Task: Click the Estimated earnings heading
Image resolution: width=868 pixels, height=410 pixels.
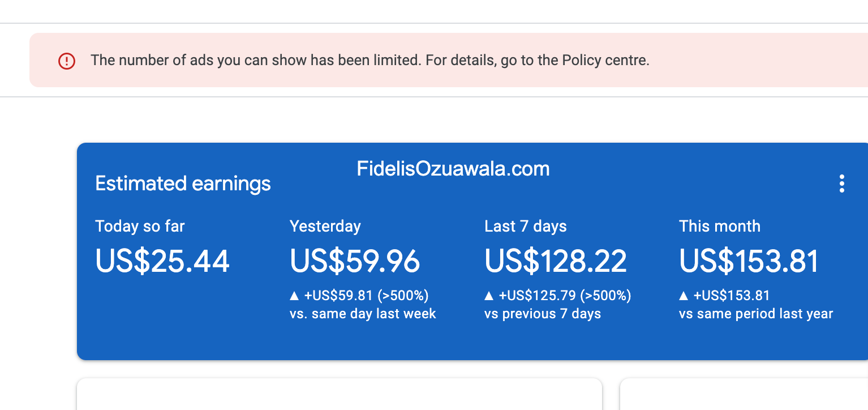Action: tap(183, 183)
